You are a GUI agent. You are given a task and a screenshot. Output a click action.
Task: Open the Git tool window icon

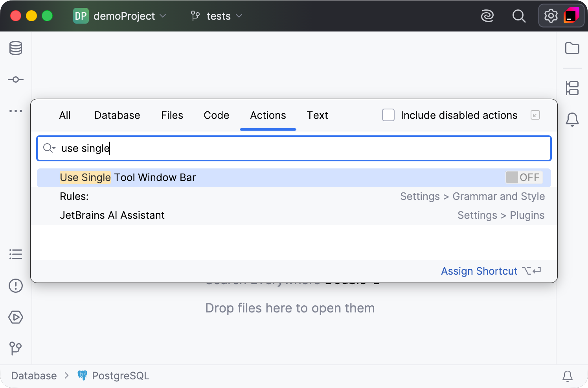click(x=16, y=348)
